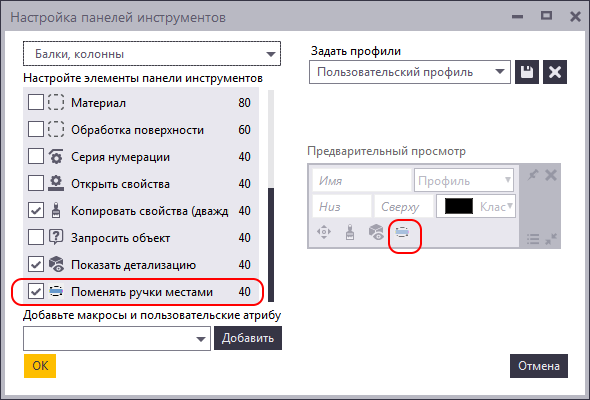Select the Открыть свойства row label
This screenshot has width=590, height=400.
click(x=120, y=184)
